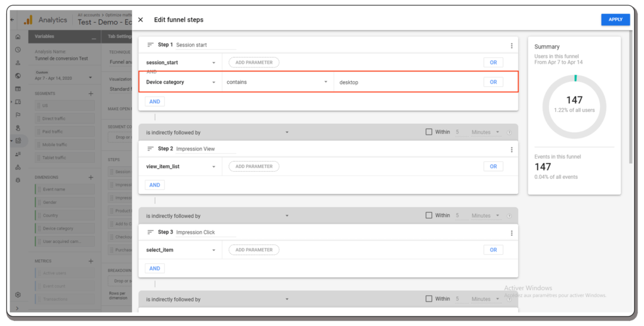Open Step 3 three-dot options menu

coord(512,233)
